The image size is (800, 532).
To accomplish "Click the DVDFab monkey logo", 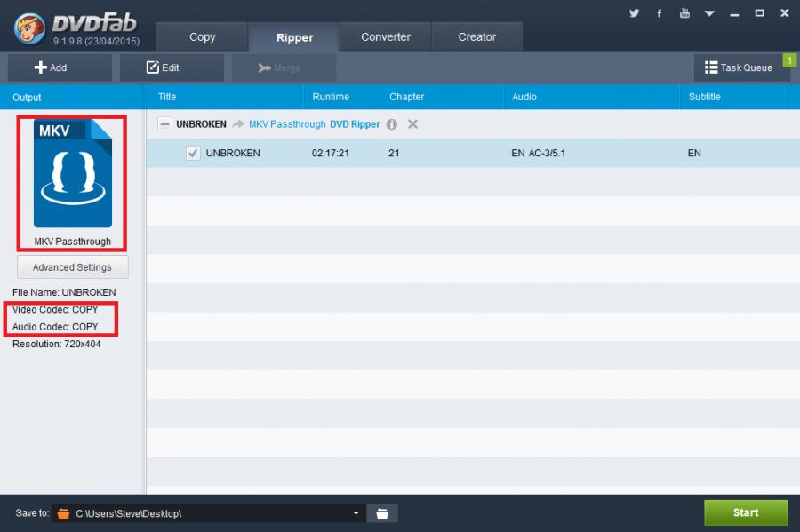I will pos(29,28).
